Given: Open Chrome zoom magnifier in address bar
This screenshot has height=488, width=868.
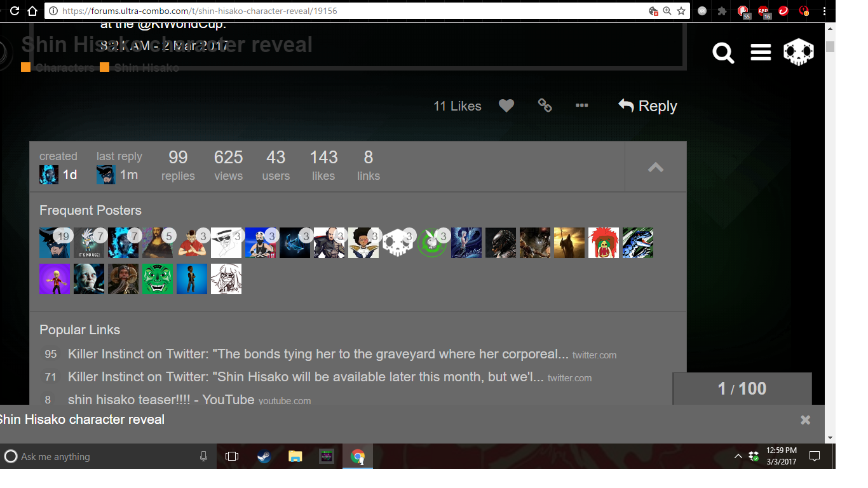Looking at the screenshot, I should pyautogui.click(x=667, y=11).
